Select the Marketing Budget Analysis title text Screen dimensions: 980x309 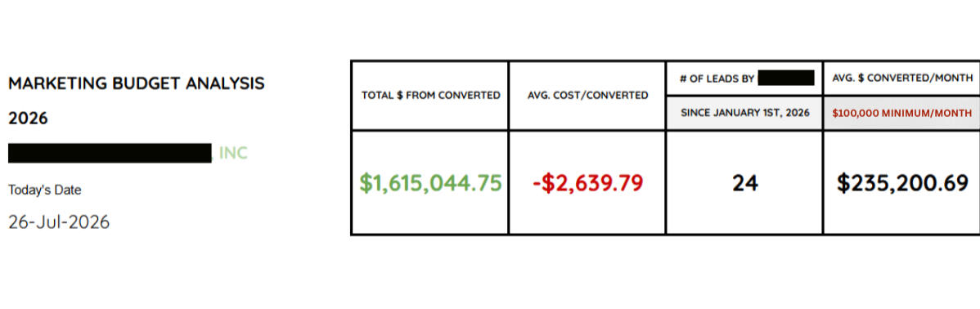(137, 83)
